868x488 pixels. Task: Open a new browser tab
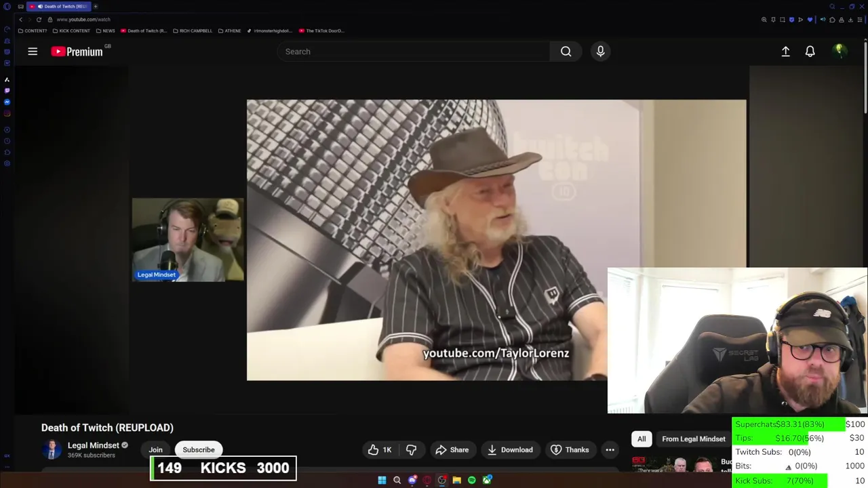[x=96, y=6]
